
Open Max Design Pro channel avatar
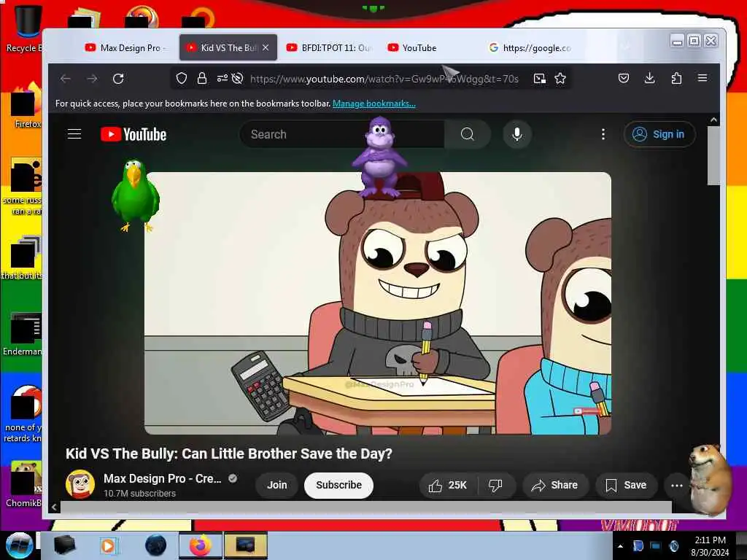coord(80,484)
